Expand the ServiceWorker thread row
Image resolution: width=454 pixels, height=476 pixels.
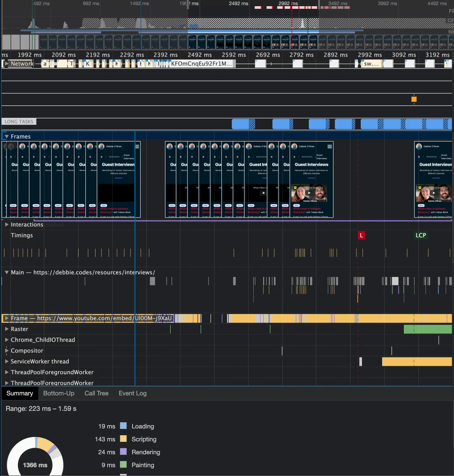pos(6,361)
